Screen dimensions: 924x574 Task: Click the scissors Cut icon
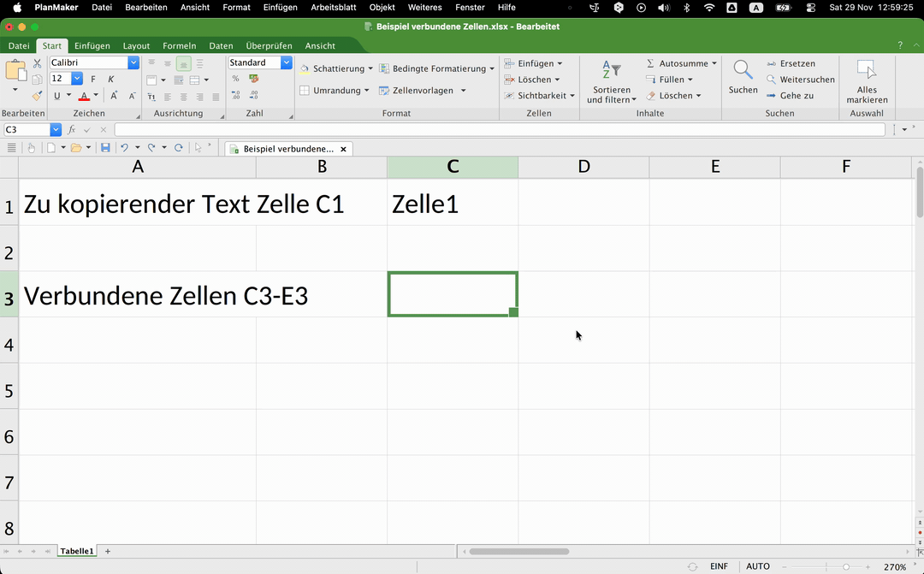pos(37,63)
